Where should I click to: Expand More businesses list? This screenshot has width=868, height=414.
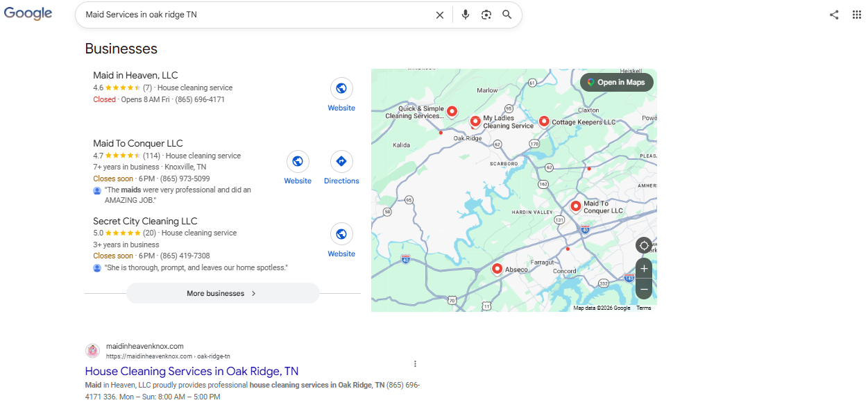(x=223, y=293)
